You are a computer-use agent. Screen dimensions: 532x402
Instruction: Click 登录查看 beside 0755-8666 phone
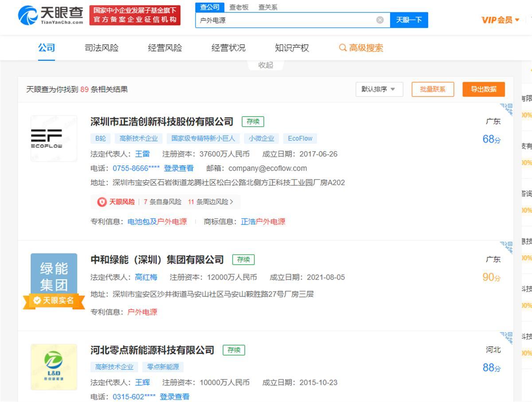pos(179,168)
